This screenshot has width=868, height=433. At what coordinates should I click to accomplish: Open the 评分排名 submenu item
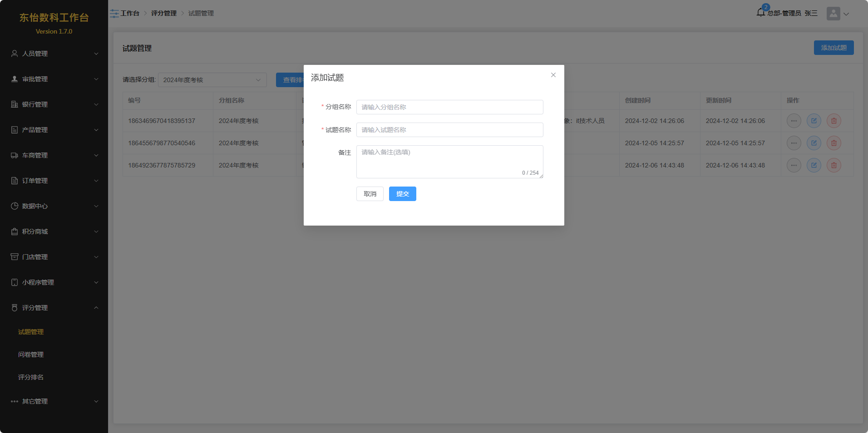pyautogui.click(x=31, y=377)
